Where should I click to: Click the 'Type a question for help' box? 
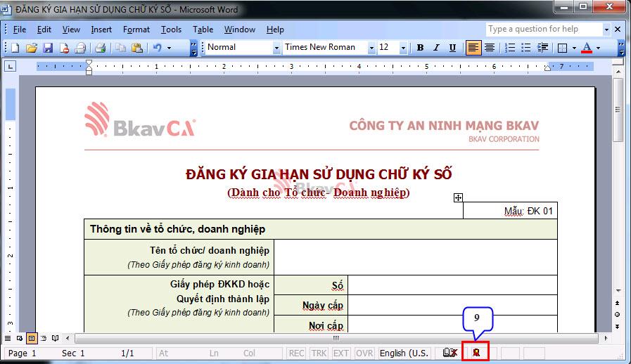pyautogui.click(x=543, y=29)
